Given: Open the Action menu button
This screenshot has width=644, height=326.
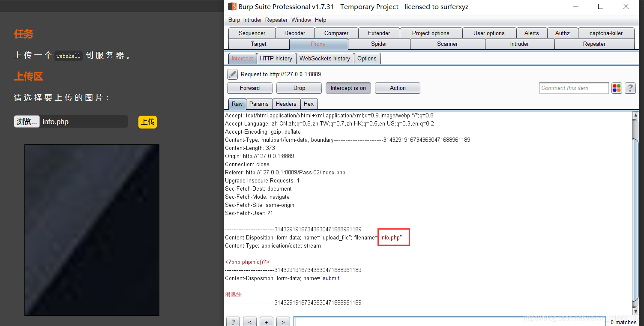Looking at the screenshot, I should 398,88.
